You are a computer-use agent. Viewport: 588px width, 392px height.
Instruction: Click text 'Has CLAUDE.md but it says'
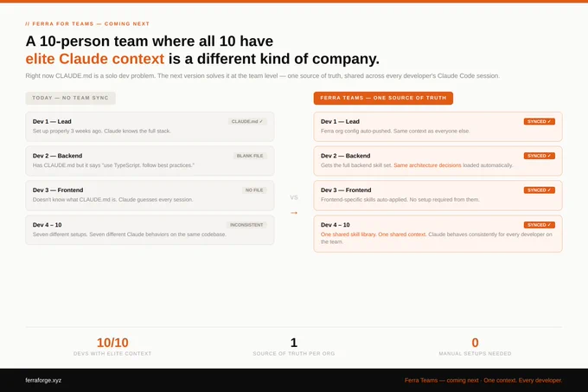(x=67, y=165)
